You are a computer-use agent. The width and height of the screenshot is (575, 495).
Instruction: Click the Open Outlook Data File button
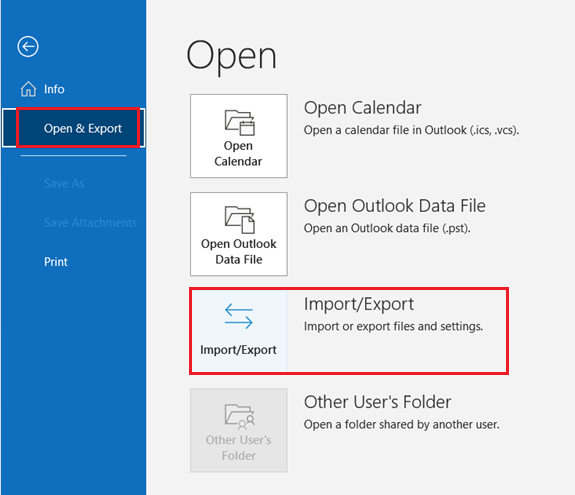tap(239, 234)
